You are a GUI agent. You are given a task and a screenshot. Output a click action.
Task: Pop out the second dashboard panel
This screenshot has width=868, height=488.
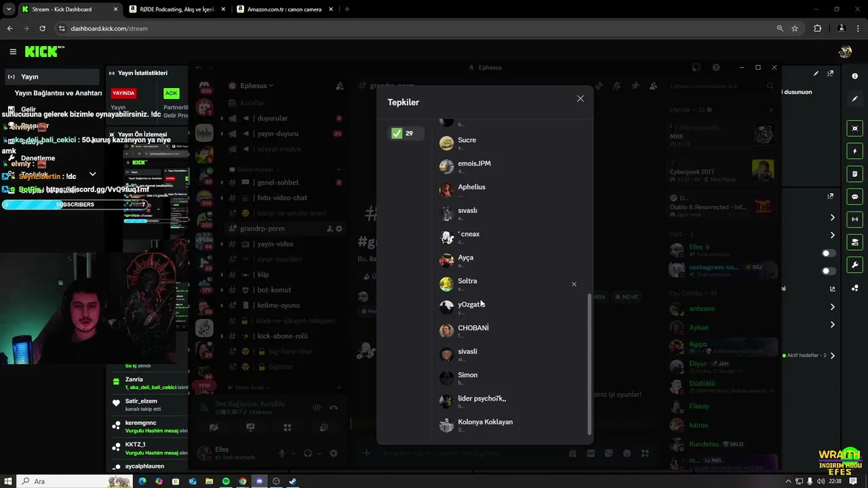click(830, 196)
